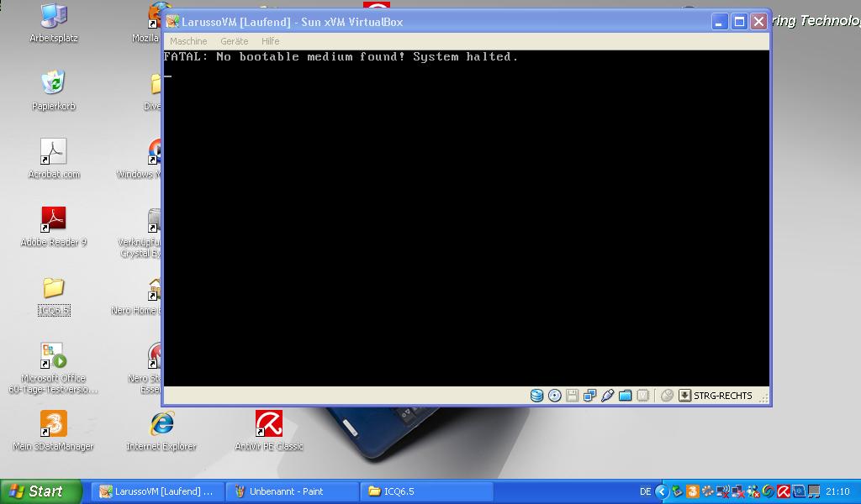Image resolution: width=861 pixels, height=504 pixels.
Task: Click the Windows Messenger tray icon
Action: tap(754, 491)
